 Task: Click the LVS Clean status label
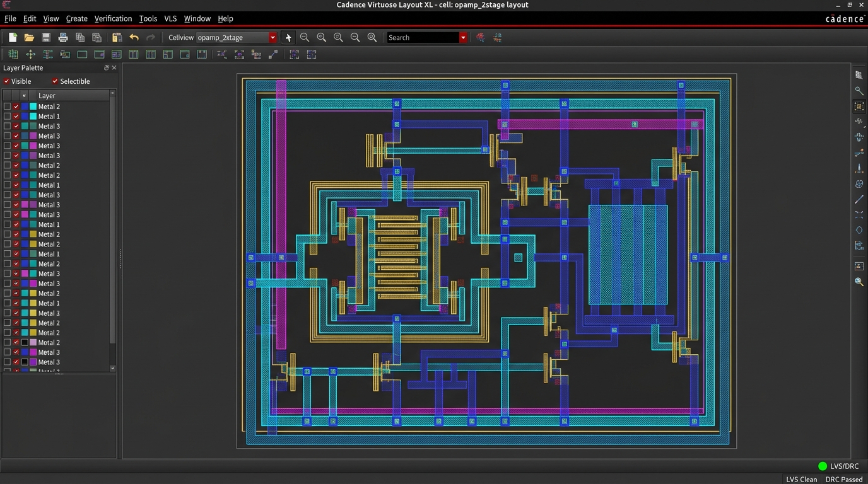801,480
